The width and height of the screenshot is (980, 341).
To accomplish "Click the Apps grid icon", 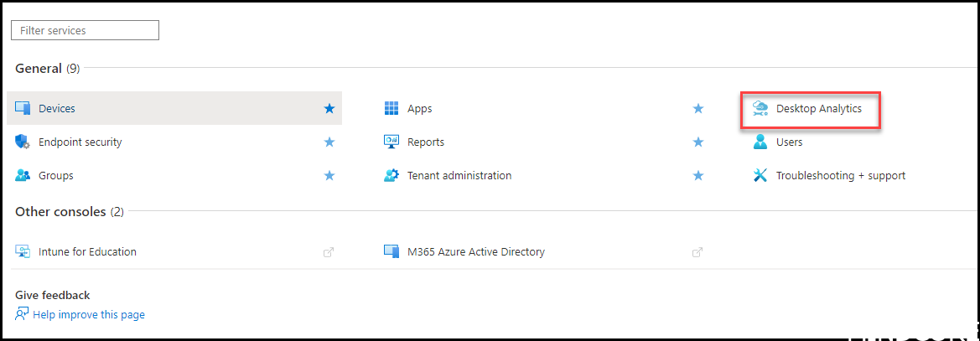I will tap(391, 108).
